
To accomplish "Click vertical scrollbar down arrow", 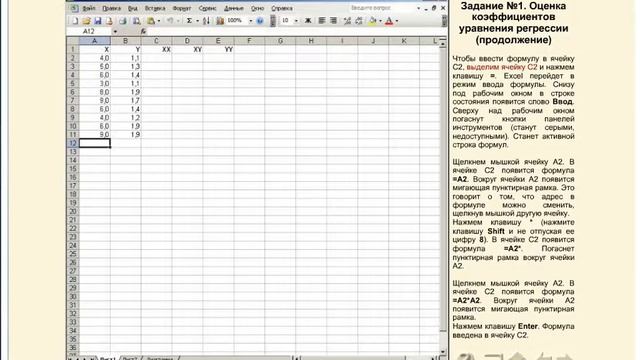I will [x=443, y=351].
